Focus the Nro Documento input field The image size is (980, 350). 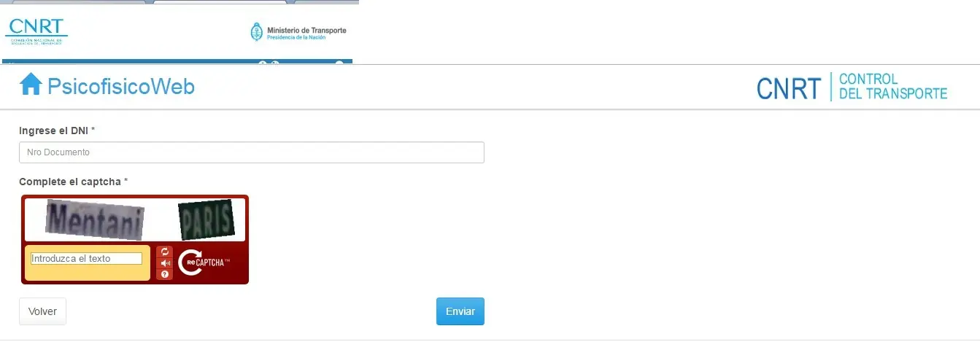252,152
